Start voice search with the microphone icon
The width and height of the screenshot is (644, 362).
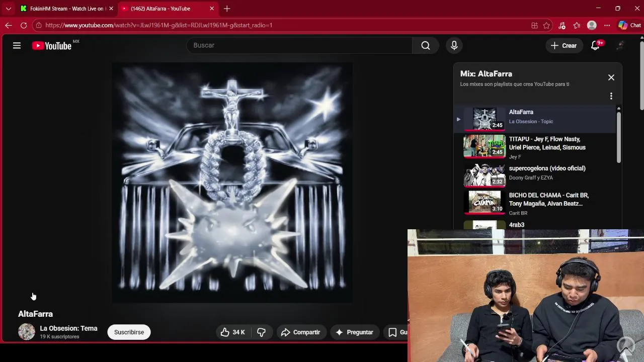tap(454, 45)
